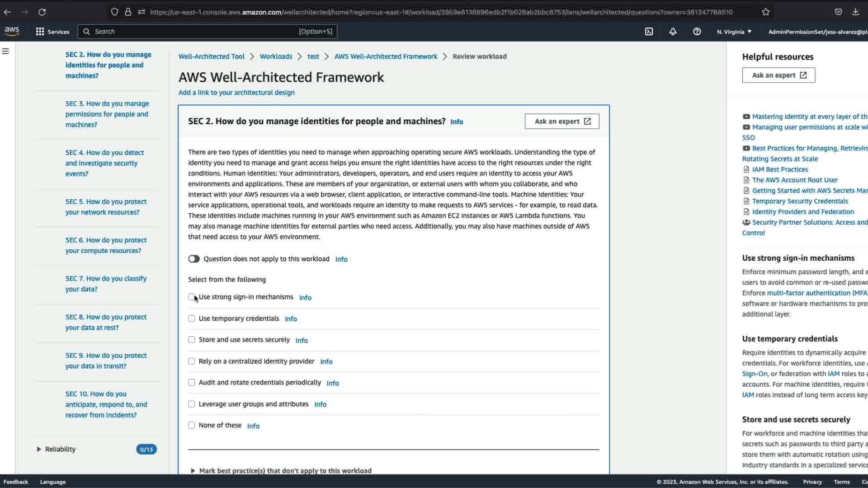Open the N. Virginia region dropdown

tap(734, 32)
